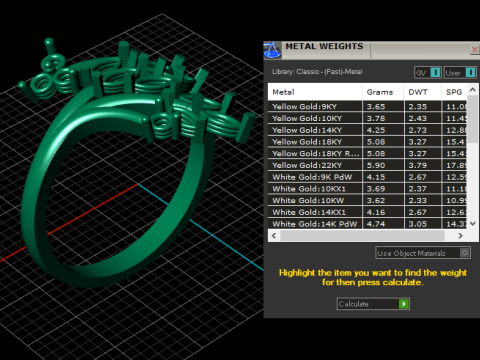
Task: Select the Yellow Gold:18KY row
Action: pyautogui.click(x=367, y=142)
